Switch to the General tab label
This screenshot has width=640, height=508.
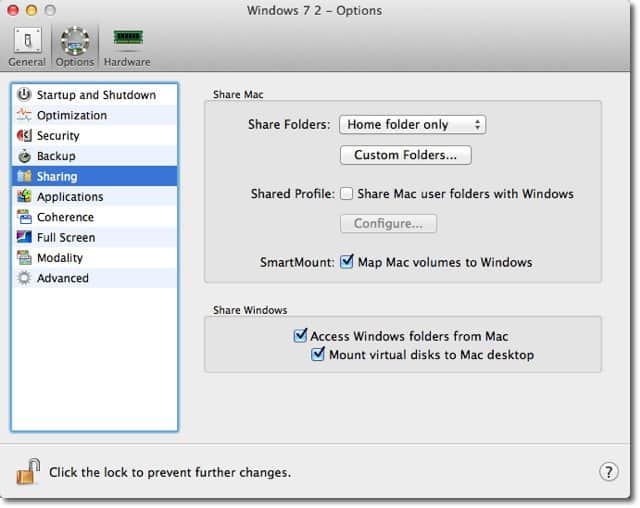[x=27, y=62]
